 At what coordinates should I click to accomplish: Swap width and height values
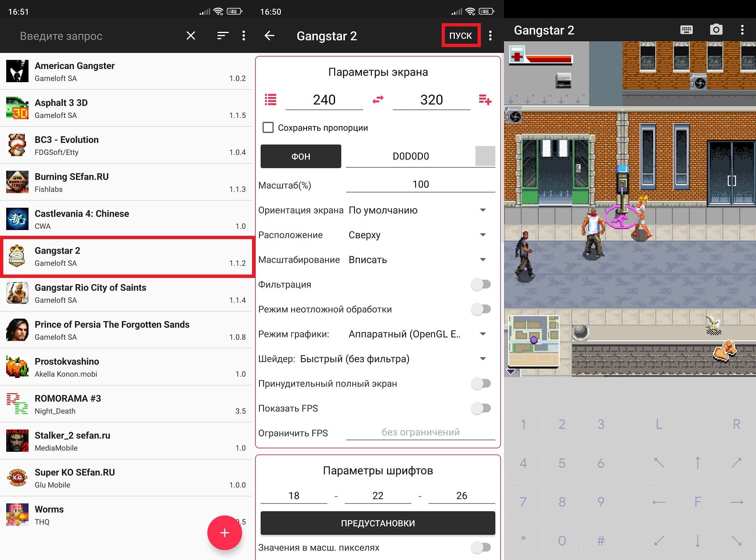(378, 100)
